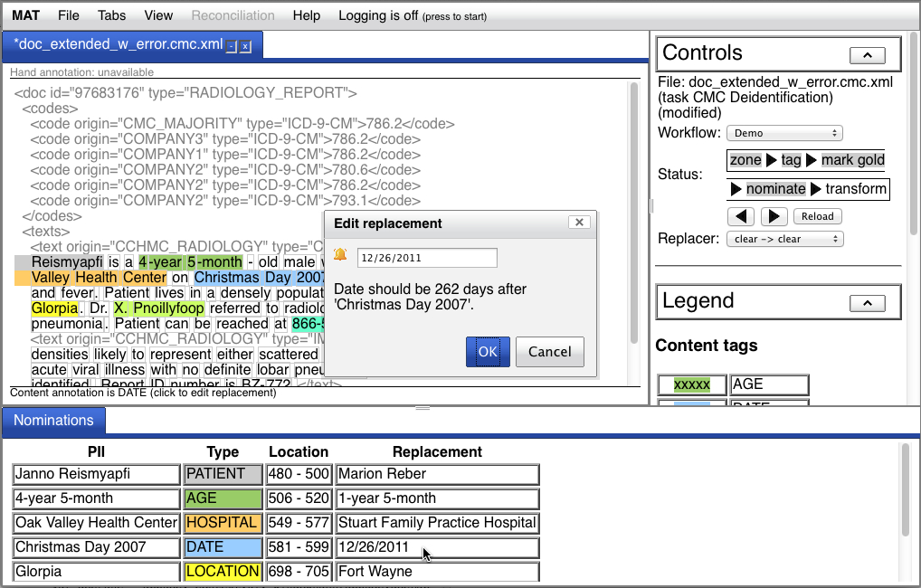Switch to the Nominations tab
The height and width of the screenshot is (588, 921).
click(x=53, y=420)
